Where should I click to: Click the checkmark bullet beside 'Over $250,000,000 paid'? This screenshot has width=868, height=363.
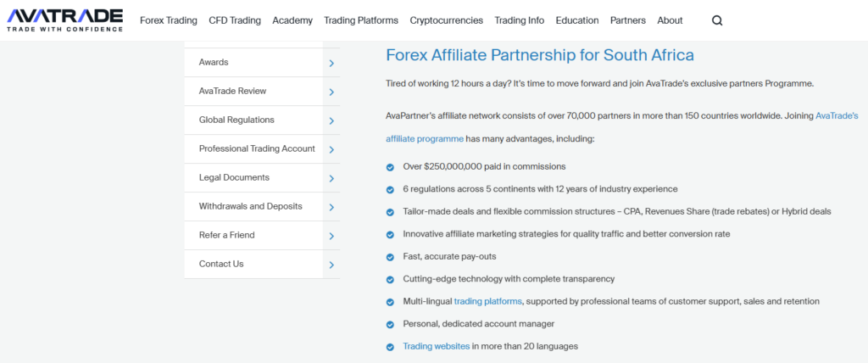tap(390, 167)
